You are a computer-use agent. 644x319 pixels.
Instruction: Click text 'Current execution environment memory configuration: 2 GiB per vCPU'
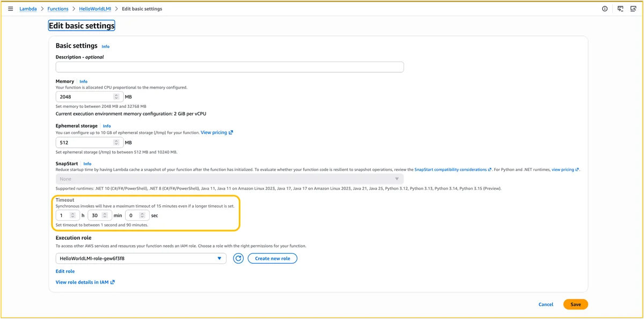pos(131,114)
